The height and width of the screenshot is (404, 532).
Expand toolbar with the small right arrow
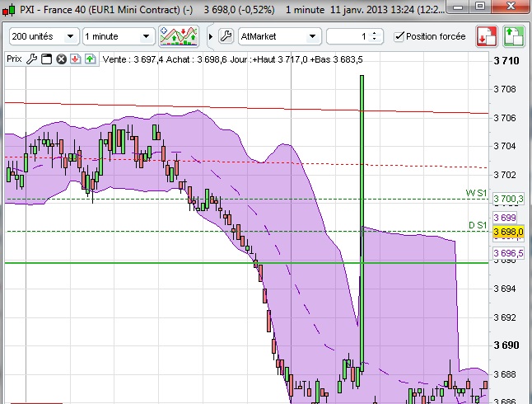210,36
